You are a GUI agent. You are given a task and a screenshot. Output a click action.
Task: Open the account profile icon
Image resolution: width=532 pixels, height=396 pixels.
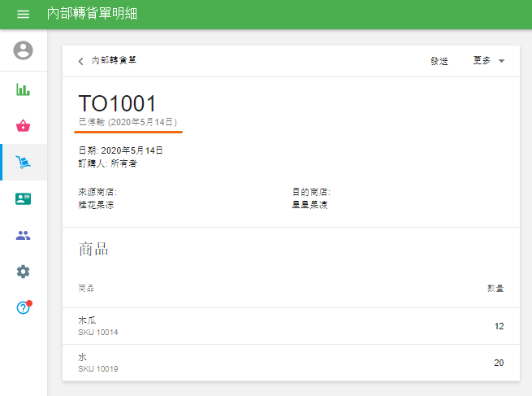(x=24, y=50)
